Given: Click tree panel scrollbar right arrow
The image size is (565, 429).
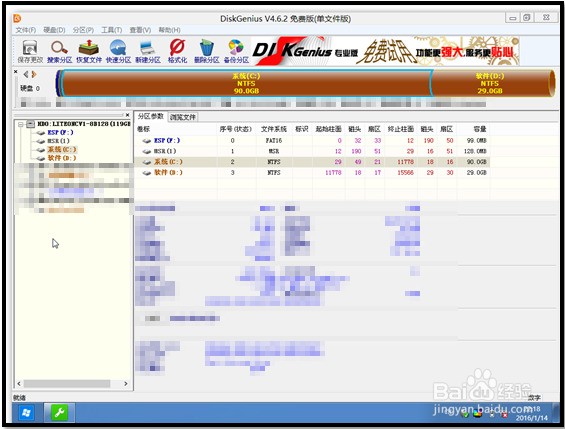Looking at the screenshot, I should click(126, 384).
